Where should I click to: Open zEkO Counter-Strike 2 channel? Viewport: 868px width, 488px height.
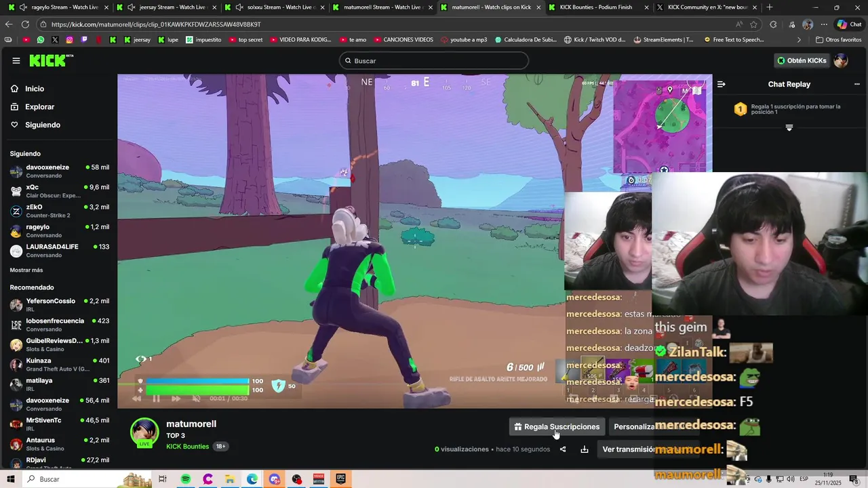59,211
